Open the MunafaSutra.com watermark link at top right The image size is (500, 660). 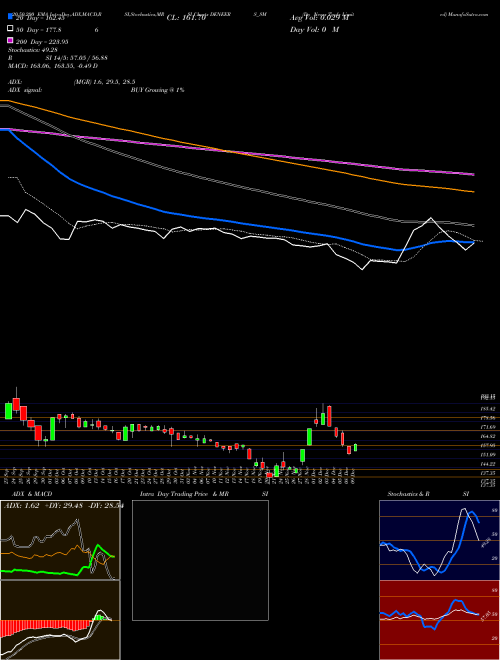[464, 14]
